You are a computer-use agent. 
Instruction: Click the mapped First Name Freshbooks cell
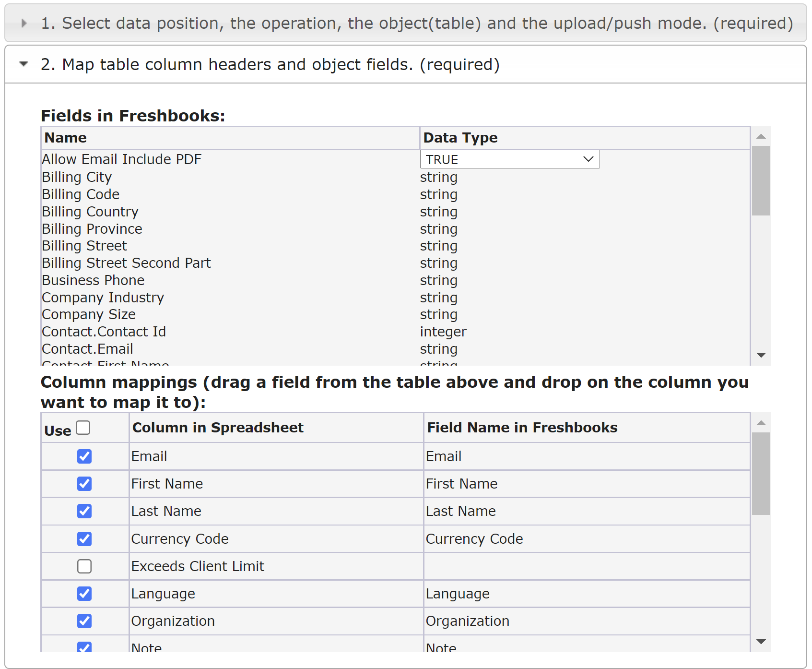(587, 484)
